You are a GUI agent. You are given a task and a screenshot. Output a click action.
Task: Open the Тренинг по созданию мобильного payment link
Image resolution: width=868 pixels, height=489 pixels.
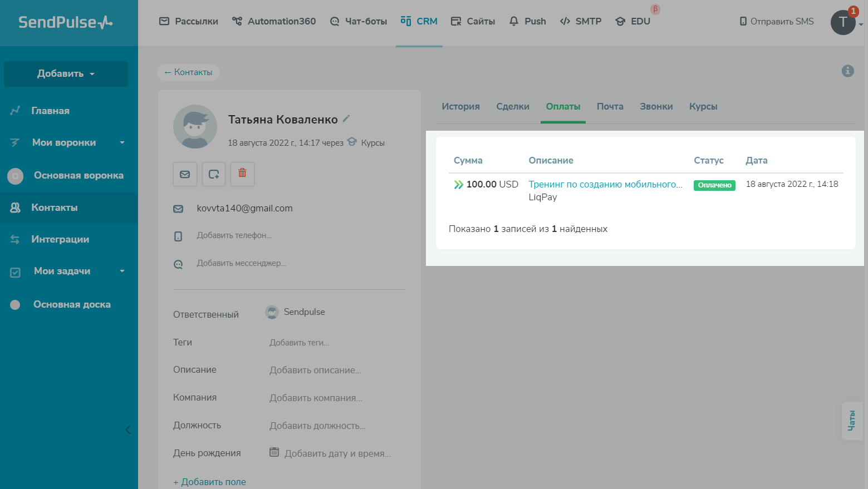click(605, 184)
